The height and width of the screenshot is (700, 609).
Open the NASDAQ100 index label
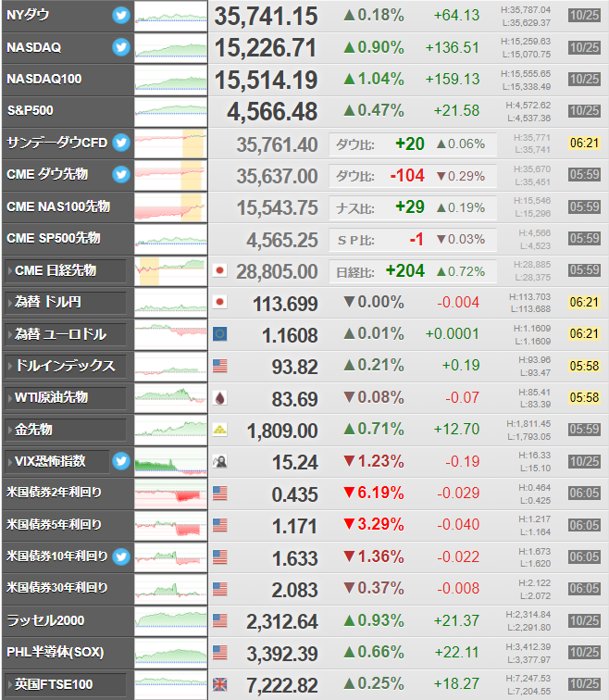[x=44, y=79]
